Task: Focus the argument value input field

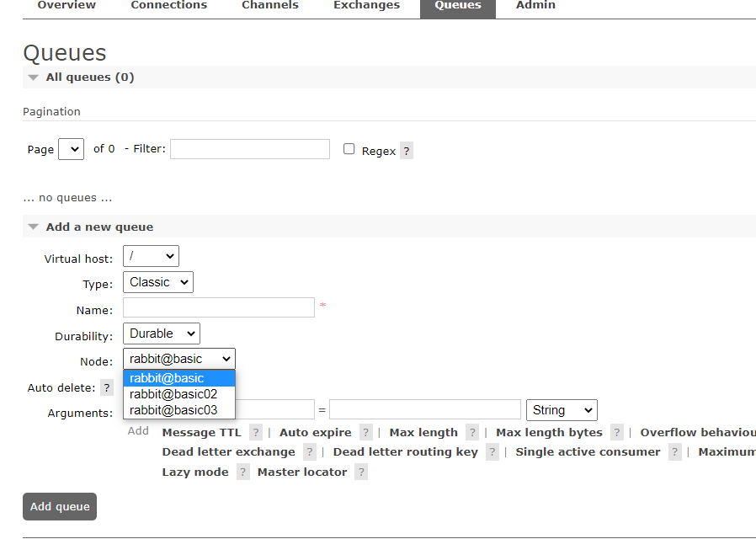Action: (425, 409)
